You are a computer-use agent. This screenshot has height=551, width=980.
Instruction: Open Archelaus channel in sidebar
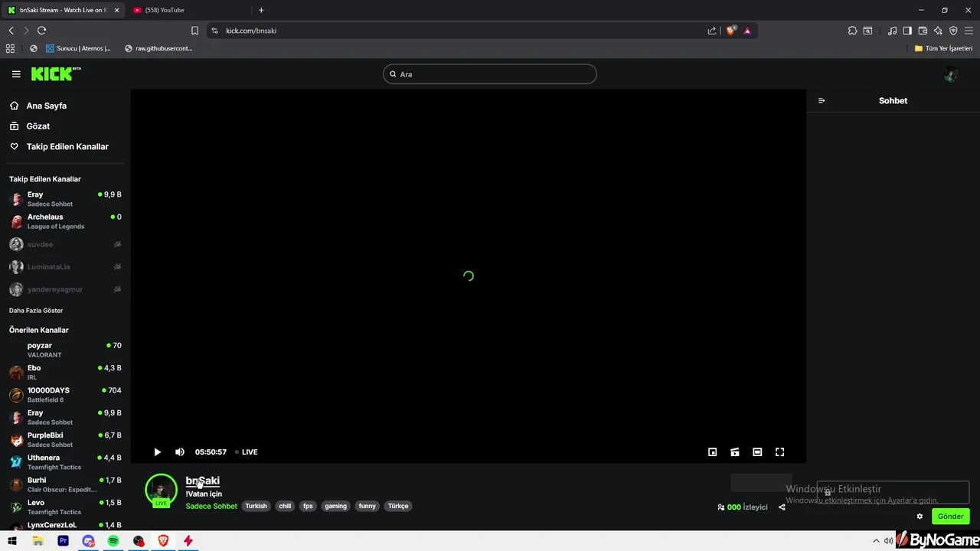[65, 221]
